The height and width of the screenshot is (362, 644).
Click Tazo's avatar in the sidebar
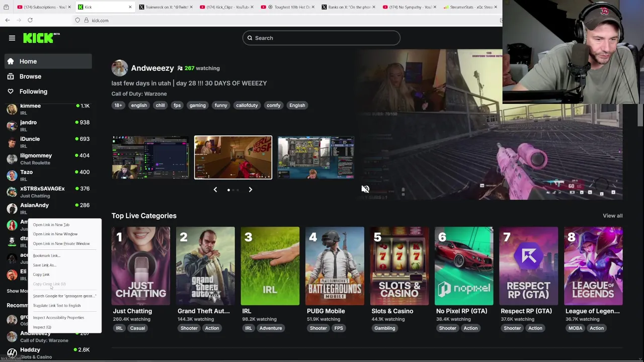(x=12, y=176)
